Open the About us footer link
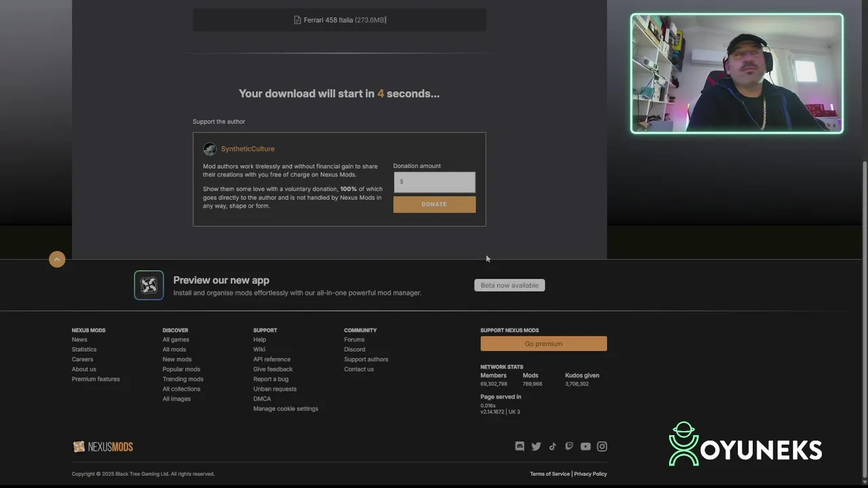Screen dimensions: 868x488 (x=84, y=369)
